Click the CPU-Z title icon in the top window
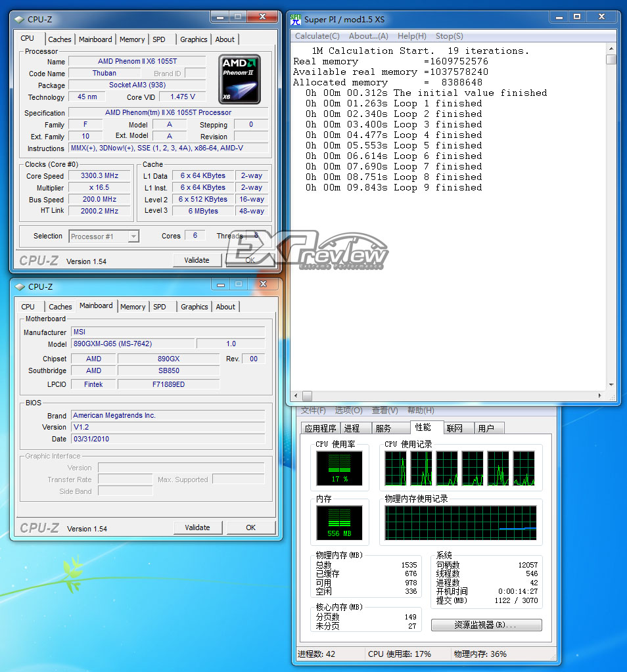 pos(19,19)
